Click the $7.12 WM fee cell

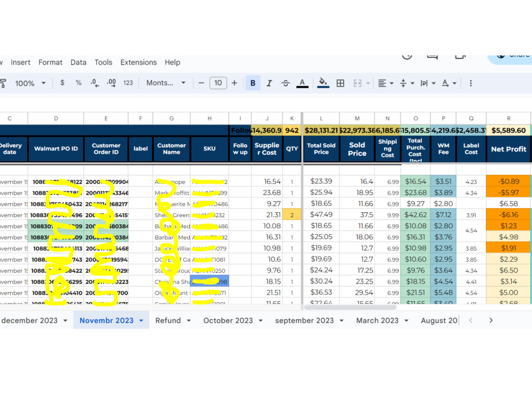point(443,215)
